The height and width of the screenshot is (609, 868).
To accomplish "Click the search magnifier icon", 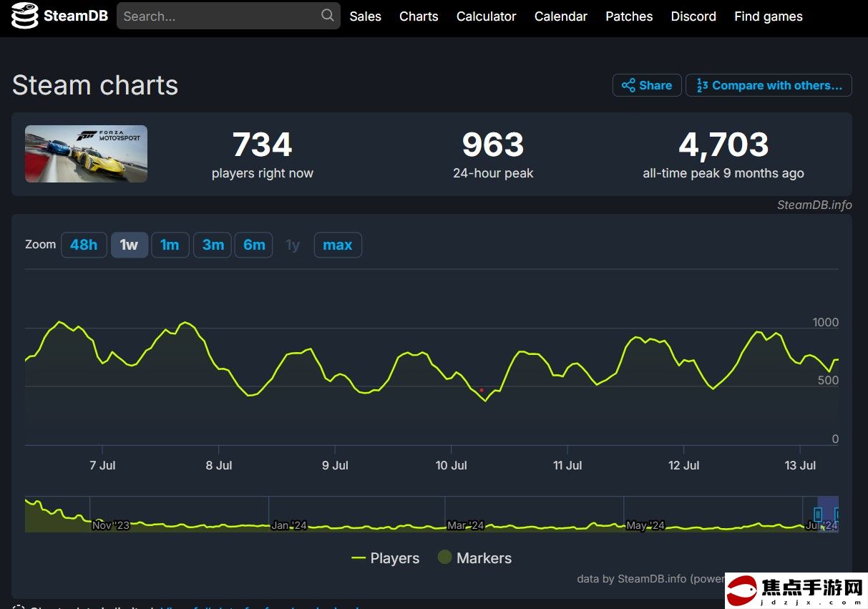I will 327,15.
